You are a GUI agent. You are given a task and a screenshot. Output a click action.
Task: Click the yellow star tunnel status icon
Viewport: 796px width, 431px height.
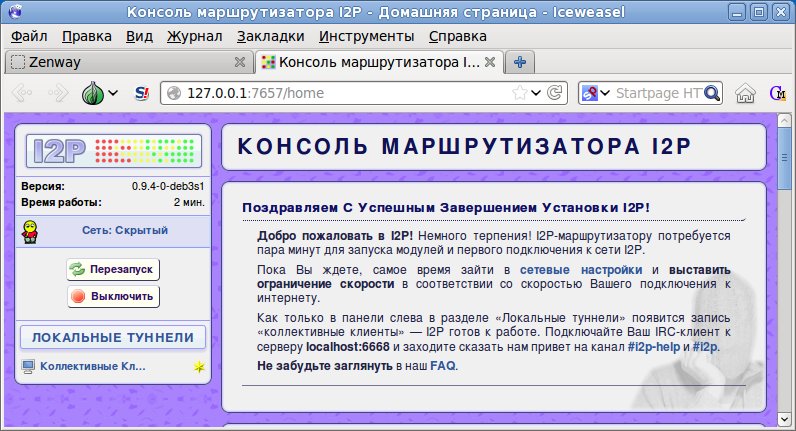click(x=199, y=366)
